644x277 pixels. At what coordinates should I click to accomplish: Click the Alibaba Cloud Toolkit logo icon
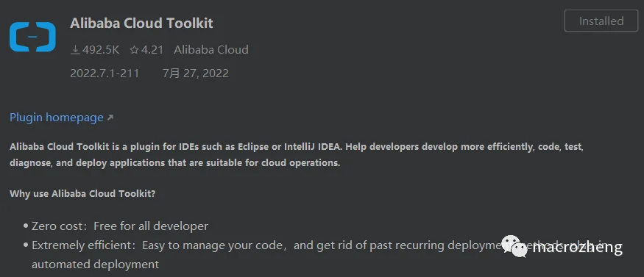[x=32, y=37]
